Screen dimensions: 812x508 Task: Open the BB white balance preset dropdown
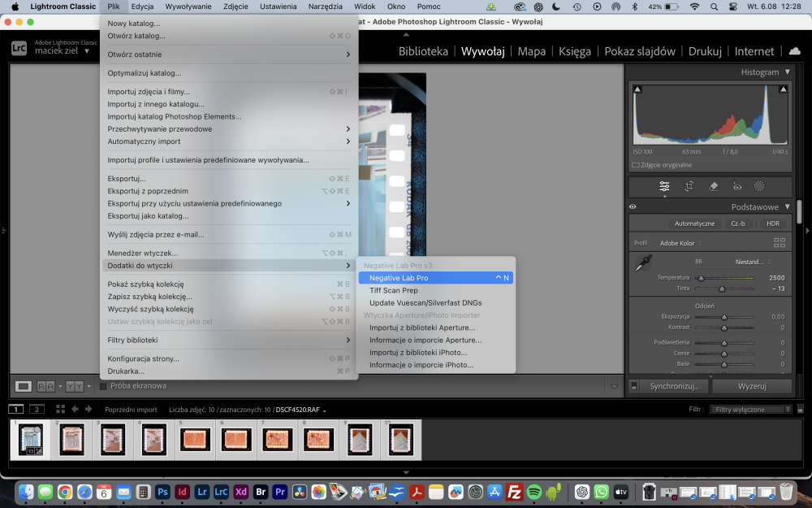pyautogui.click(x=753, y=262)
